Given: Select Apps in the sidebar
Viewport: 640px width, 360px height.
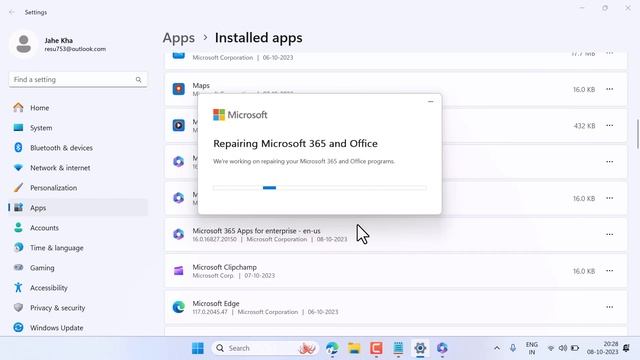Looking at the screenshot, I should 78,208.
